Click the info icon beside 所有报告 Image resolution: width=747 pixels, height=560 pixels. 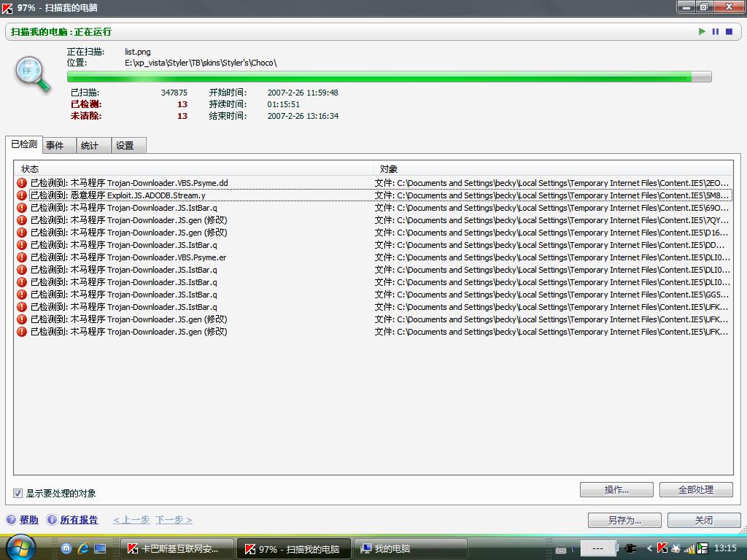pyautogui.click(x=52, y=519)
